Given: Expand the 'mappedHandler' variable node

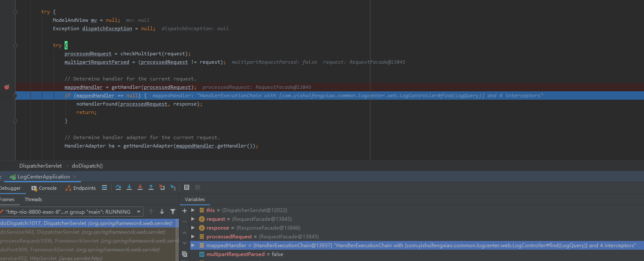Looking at the screenshot, I should [x=193, y=245].
